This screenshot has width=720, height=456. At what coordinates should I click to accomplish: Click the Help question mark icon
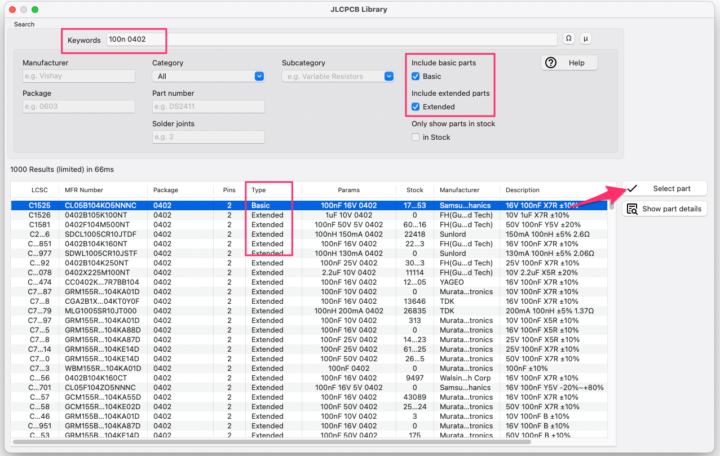pyautogui.click(x=551, y=63)
